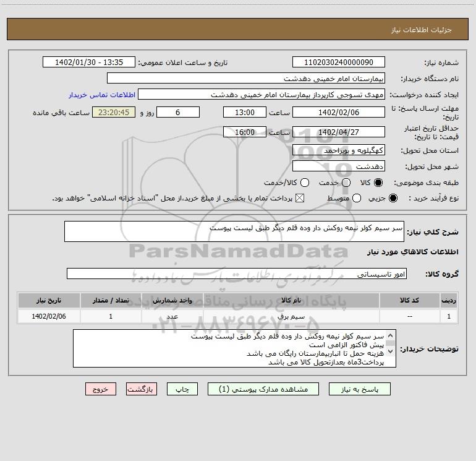
Task: Click the validity time field 16:00
Action: click(x=245, y=132)
